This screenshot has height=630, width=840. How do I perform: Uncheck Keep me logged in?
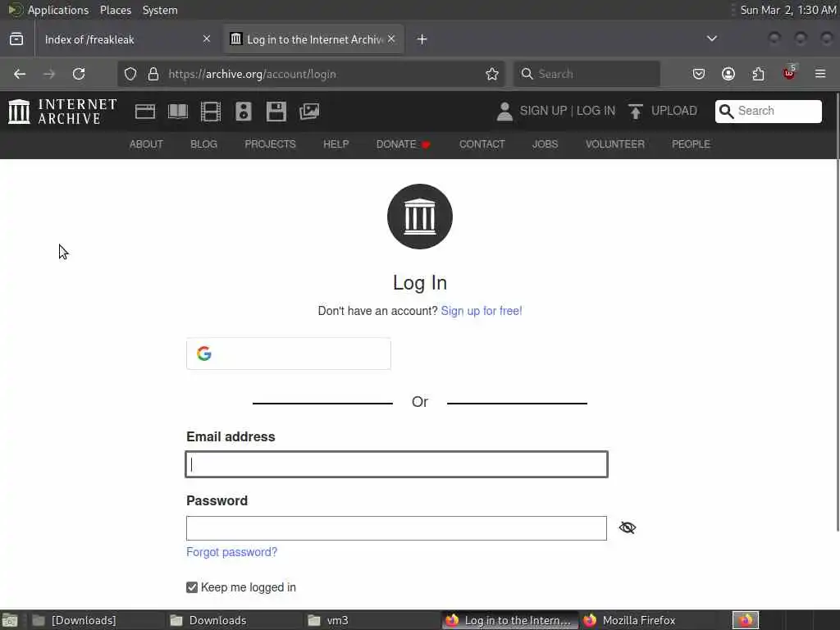coord(192,587)
